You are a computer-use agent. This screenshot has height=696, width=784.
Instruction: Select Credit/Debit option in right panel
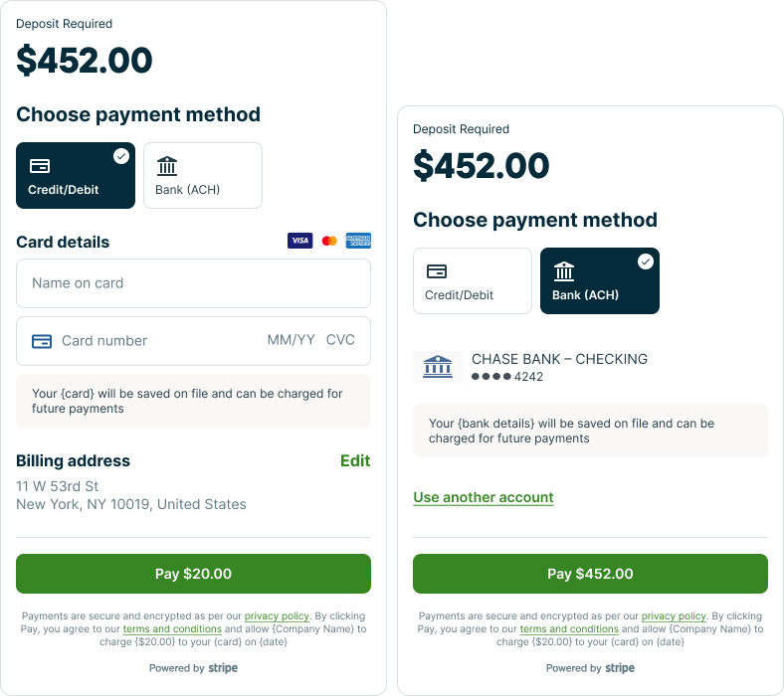[473, 281]
